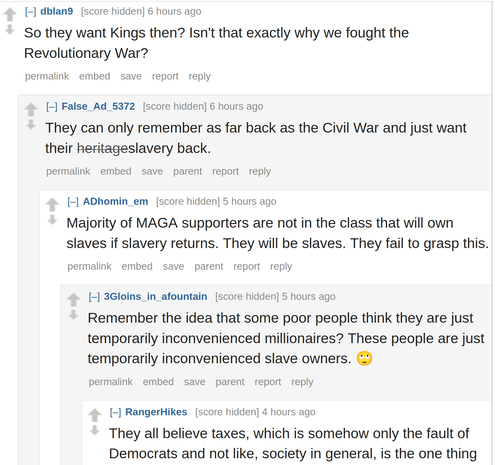Upvote ADhomin_em's MAGA supporters comment
Viewport: 495px width, 465px height.
52,205
